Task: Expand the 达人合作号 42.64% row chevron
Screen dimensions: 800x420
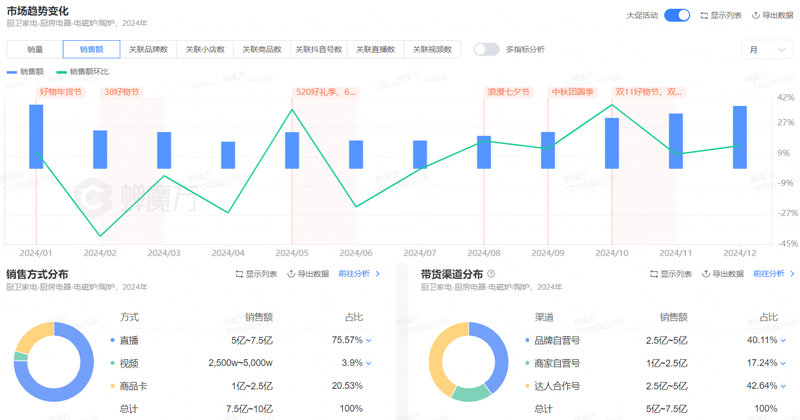Action: (x=784, y=386)
